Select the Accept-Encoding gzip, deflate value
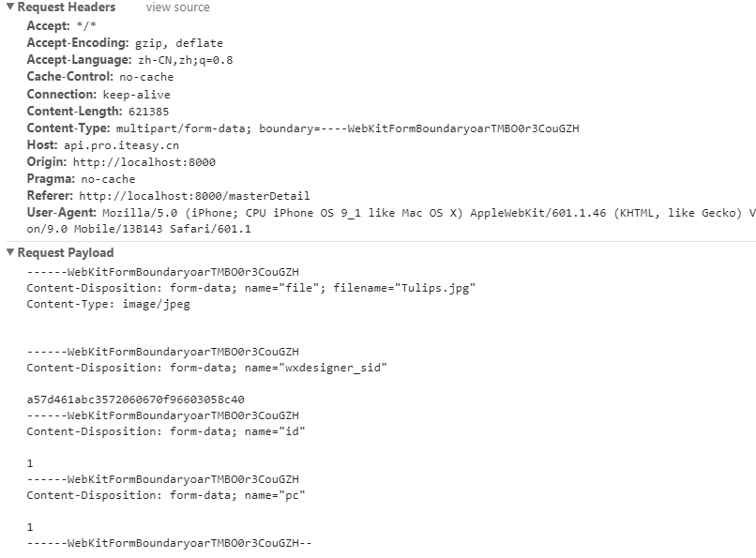 [x=179, y=43]
